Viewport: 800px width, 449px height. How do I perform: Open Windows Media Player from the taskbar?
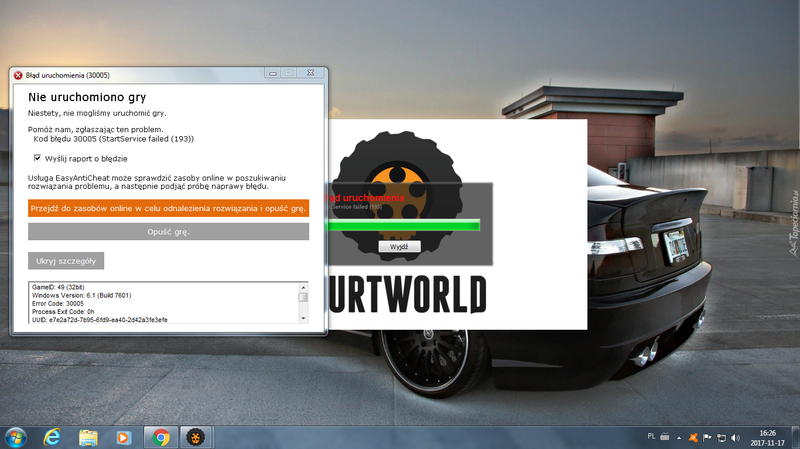point(123,438)
